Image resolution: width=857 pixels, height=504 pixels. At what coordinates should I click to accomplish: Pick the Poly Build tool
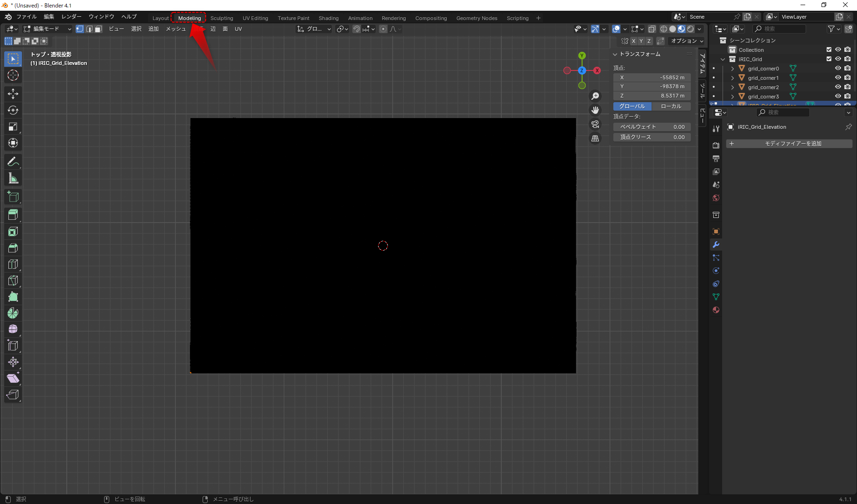[13, 297]
